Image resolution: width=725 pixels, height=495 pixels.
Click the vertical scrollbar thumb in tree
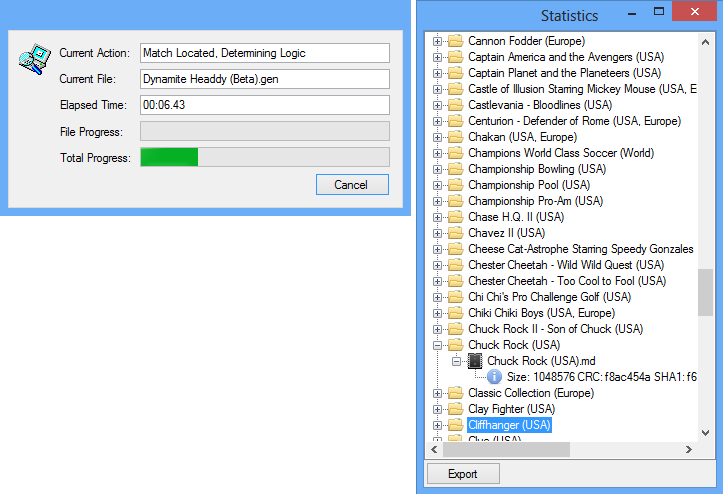705,293
